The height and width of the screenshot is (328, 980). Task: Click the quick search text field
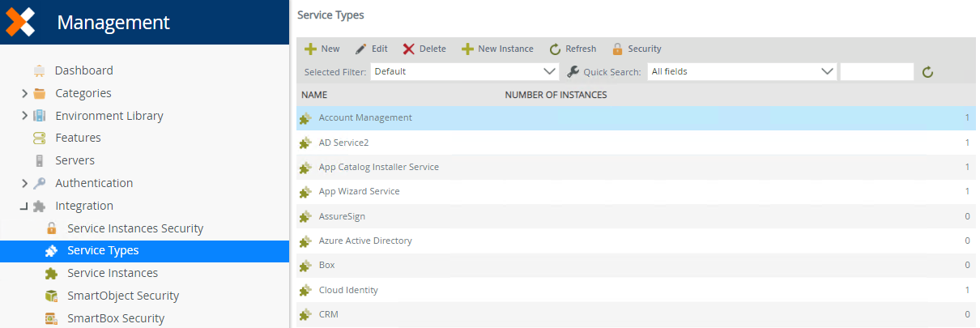[876, 71]
